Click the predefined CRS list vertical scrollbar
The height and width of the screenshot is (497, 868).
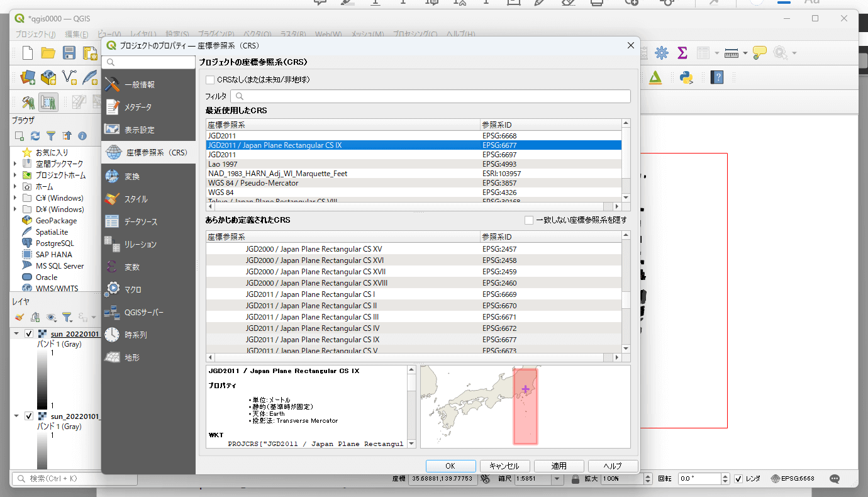pos(626,292)
